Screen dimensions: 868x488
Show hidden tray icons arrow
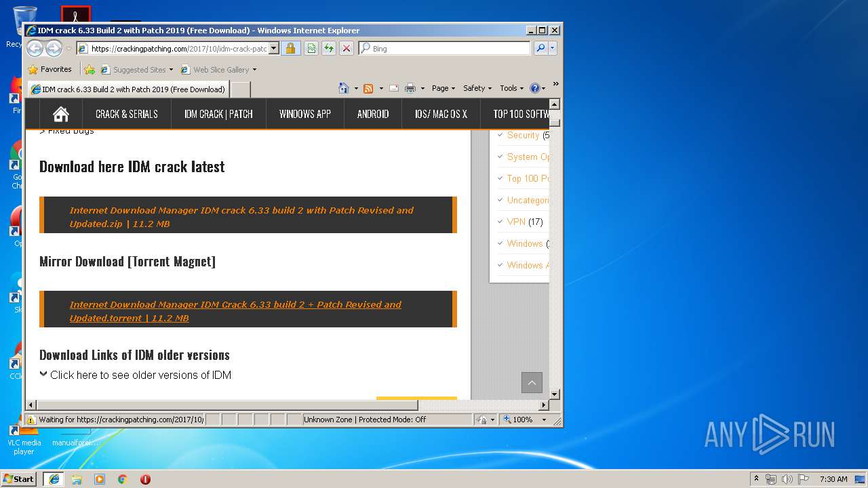756,479
